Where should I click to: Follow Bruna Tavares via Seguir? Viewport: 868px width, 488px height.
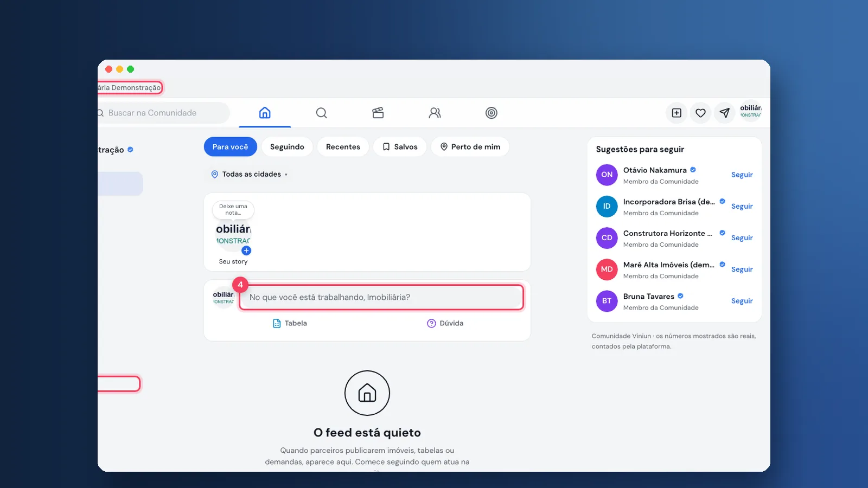pyautogui.click(x=742, y=301)
